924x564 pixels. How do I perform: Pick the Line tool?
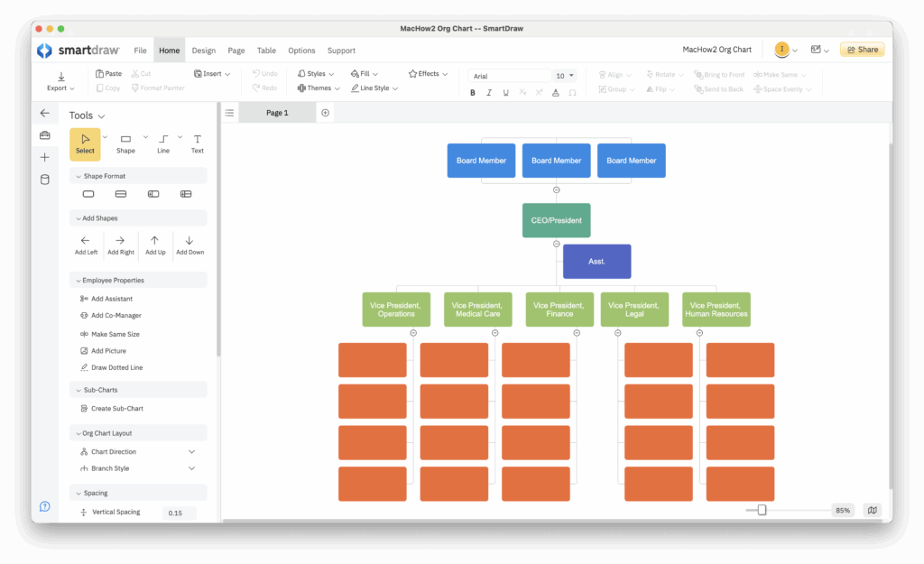[163, 143]
